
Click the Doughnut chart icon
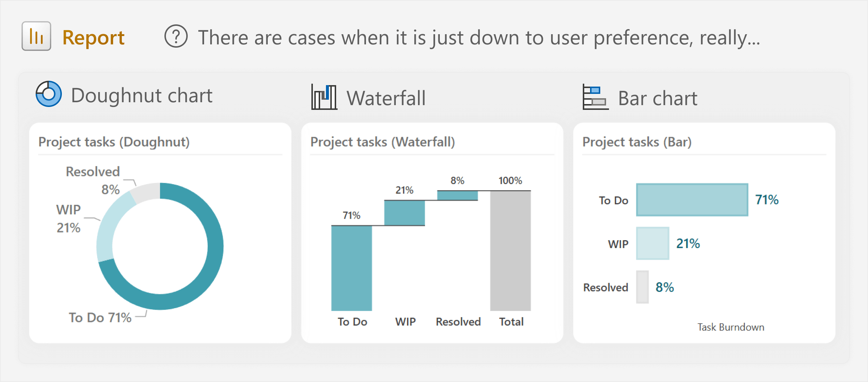[x=49, y=94]
